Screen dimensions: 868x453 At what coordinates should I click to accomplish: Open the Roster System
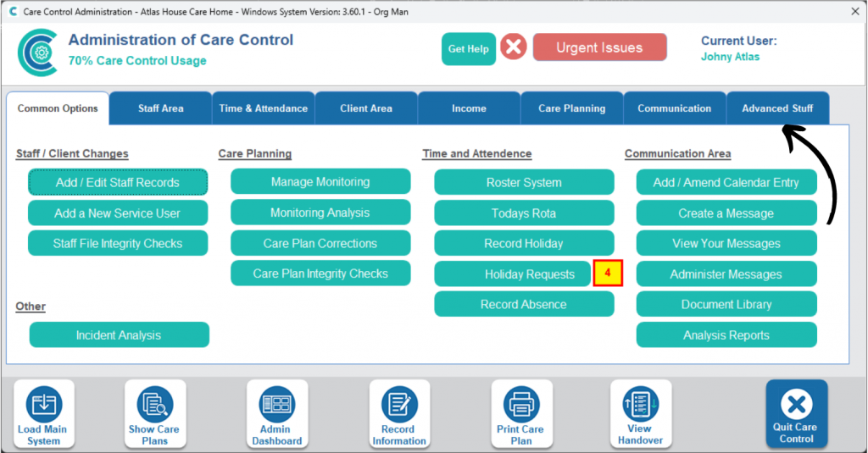[x=524, y=183]
